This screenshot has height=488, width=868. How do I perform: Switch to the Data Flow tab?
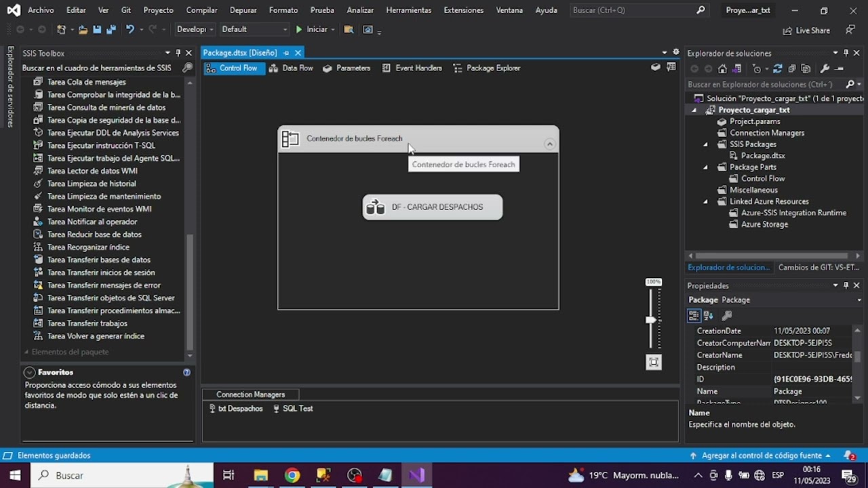pyautogui.click(x=290, y=68)
